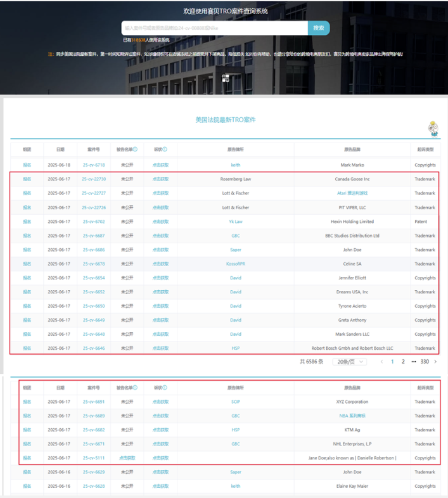This screenshot has width=448, height=498.
Task: Click the previous page left arrow
Action: pyautogui.click(x=381, y=361)
